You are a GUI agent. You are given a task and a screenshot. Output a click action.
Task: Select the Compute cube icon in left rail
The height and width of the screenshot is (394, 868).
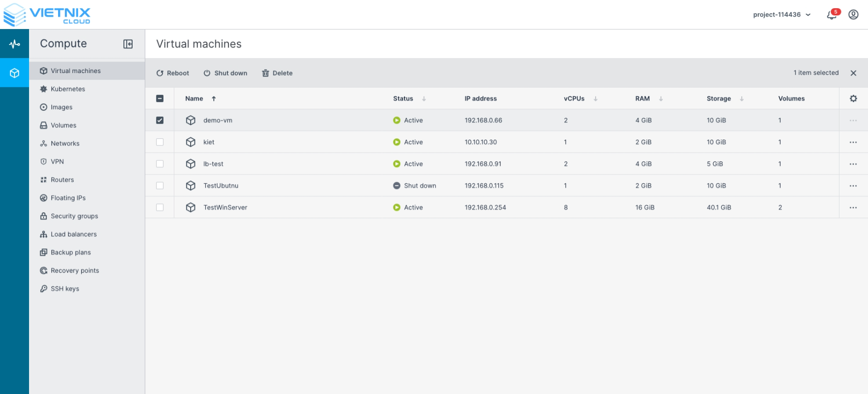tap(15, 73)
